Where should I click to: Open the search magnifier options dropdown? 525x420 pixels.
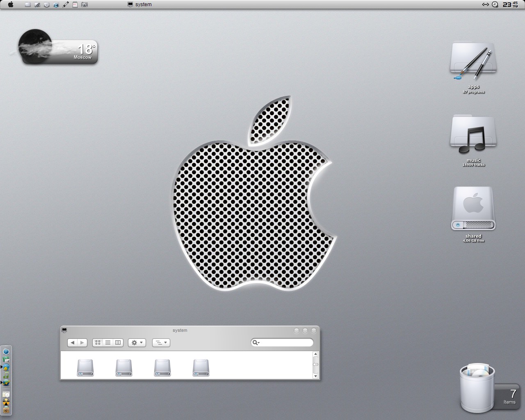(x=256, y=342)
